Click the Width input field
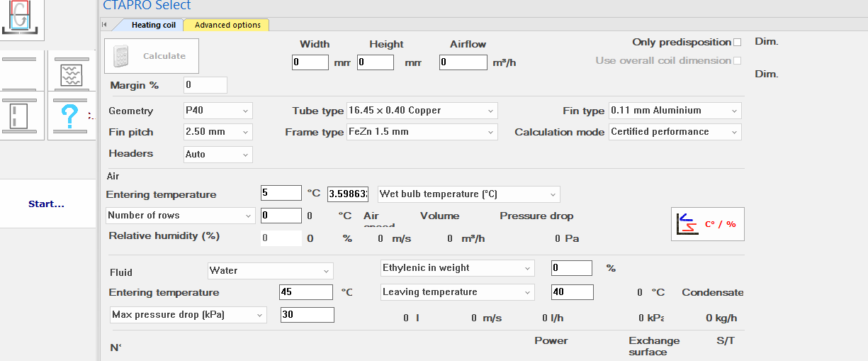This screenshot has width=868, height=361. tap(310, 62)
